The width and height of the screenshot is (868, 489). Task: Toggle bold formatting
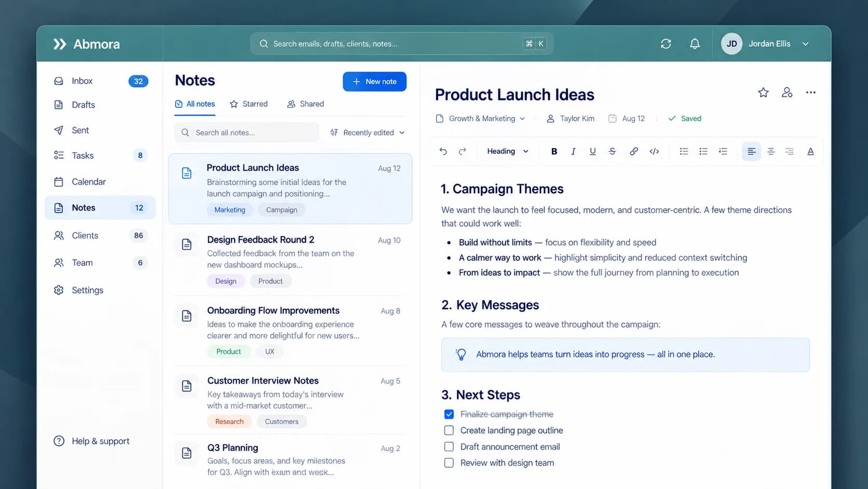click(554, 151)
